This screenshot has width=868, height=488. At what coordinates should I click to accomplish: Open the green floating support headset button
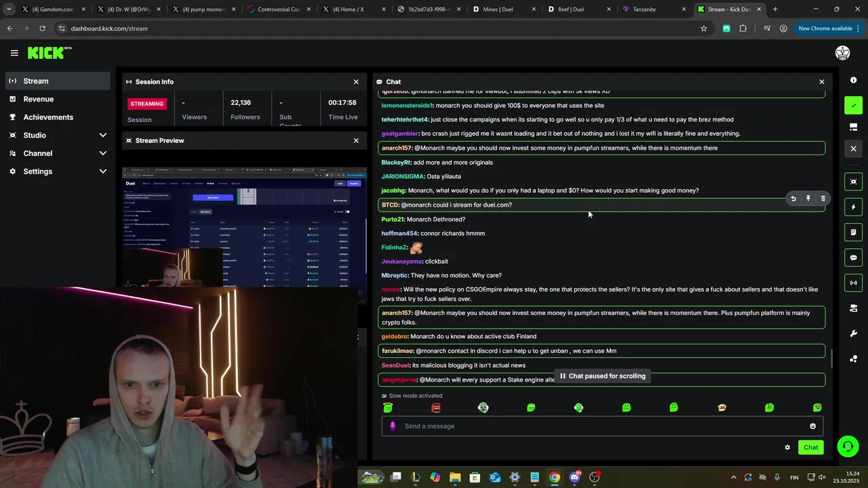pyautogui.click(x=848, y=445)
